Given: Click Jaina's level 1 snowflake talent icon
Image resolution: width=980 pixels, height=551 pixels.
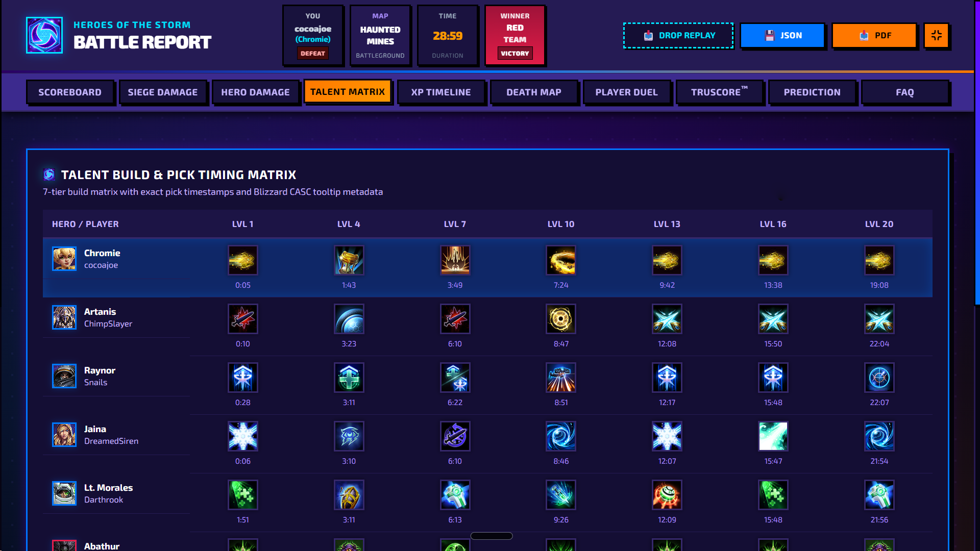Looking at the screenshot, I should point(243,436).
